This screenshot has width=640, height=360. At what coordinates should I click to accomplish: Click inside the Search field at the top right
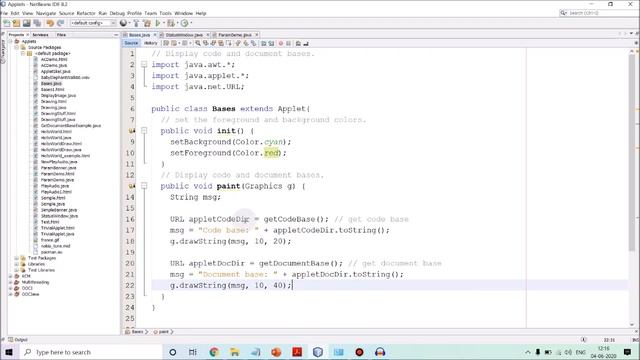pyautogui.click(x=598, y=13)
